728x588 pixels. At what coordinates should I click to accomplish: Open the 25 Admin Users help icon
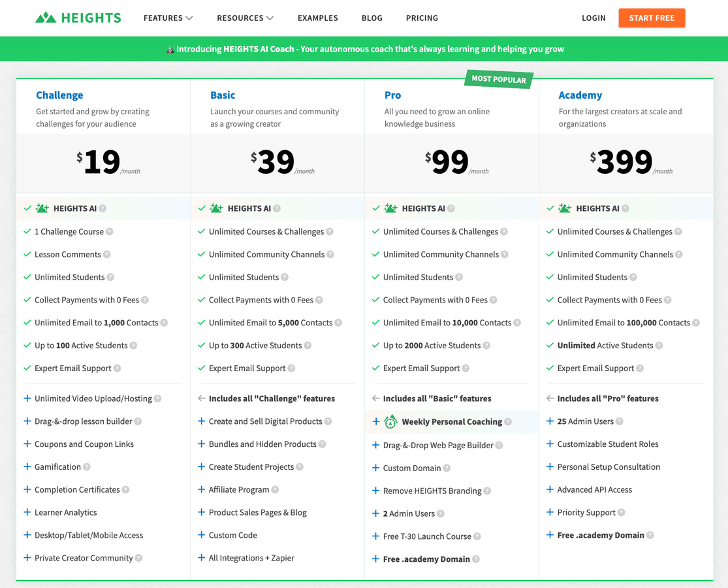click(x=620, y=421)
